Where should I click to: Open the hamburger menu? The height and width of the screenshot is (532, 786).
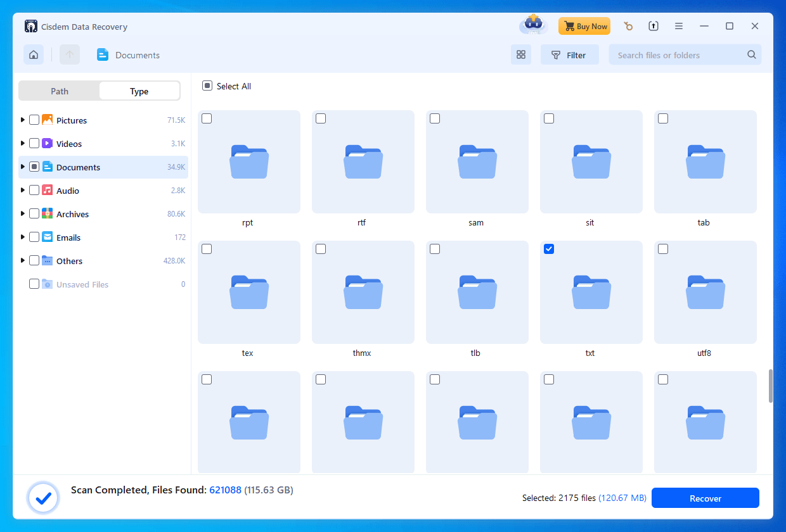679,26
